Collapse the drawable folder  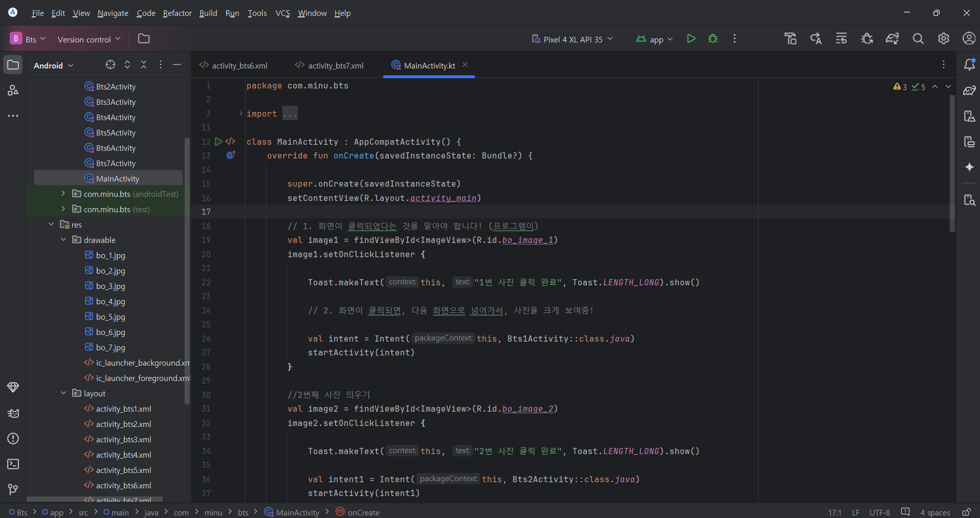(x=63, y=240)
